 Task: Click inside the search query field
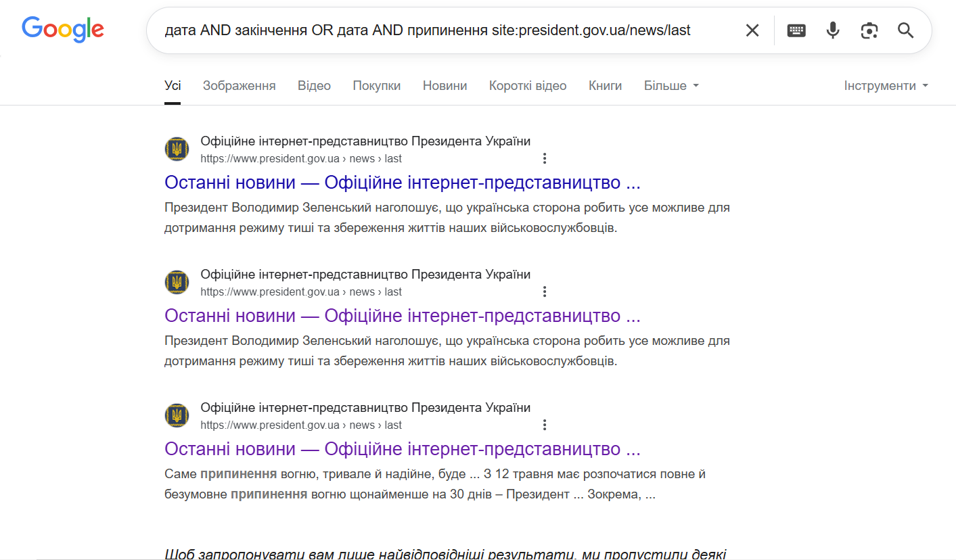(428, 30)
